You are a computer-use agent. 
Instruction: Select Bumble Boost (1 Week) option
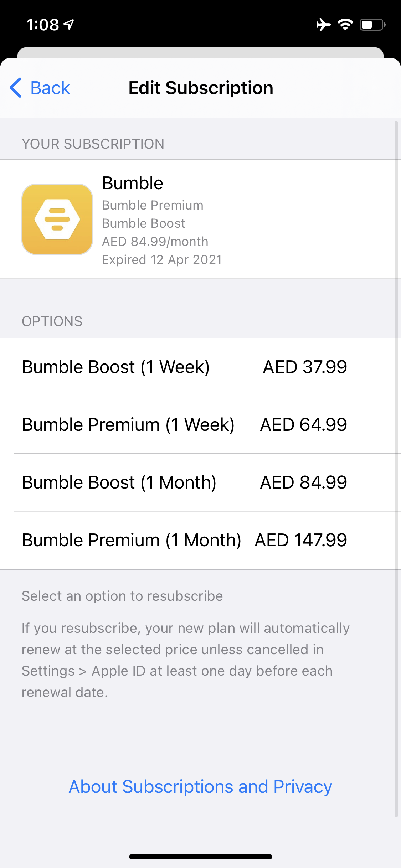[200, 367]
